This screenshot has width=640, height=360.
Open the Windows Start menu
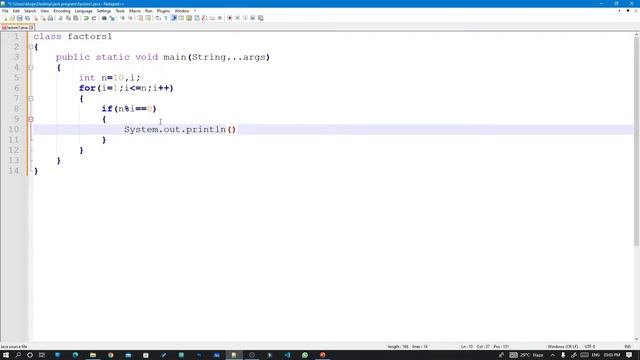[x=6, y=355]
